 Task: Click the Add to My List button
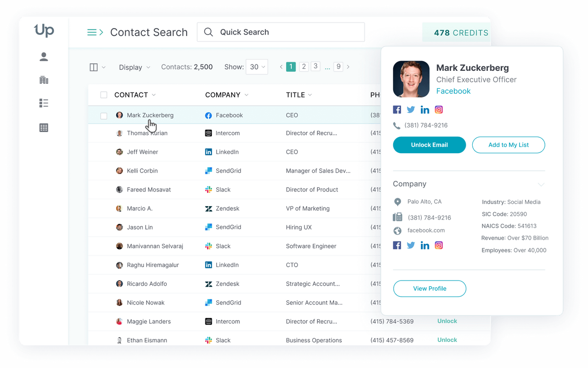pyautogui.click(x=509, y=145)
